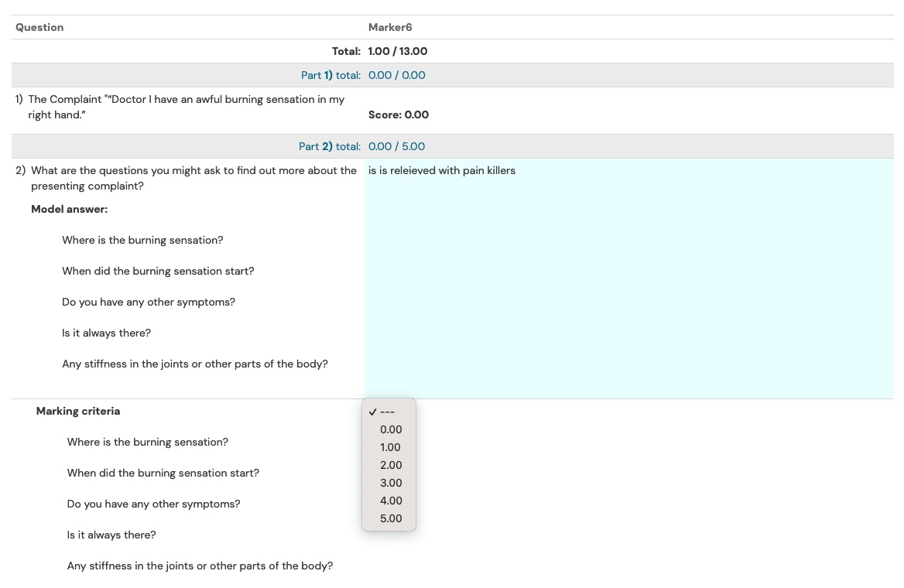904x588 pixels.
Task: Choose 1.00 in the score dropdown
Action: click(390, 447)
